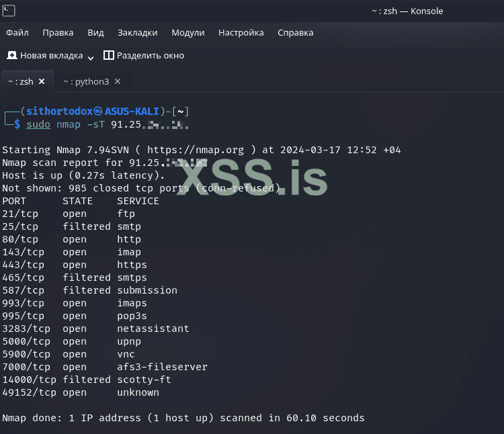Click the imaps service name
Image resolution: width=504 pixels, height=434 pixels.
pos(132,303)
